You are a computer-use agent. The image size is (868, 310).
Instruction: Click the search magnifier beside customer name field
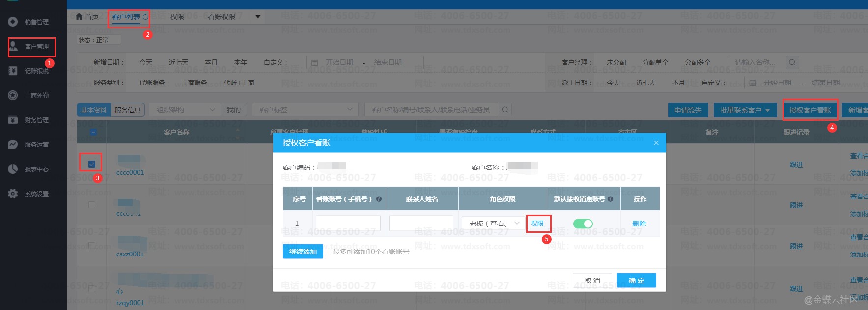coord(504,110)
